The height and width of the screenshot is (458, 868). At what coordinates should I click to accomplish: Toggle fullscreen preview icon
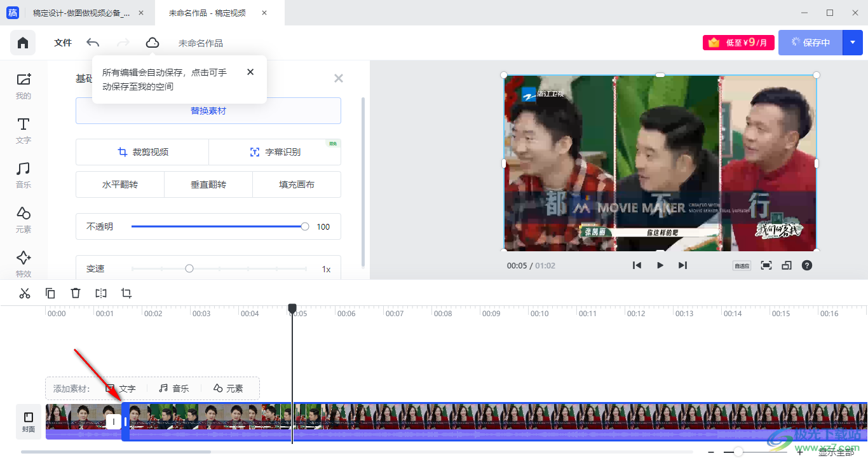coord(766,265)
